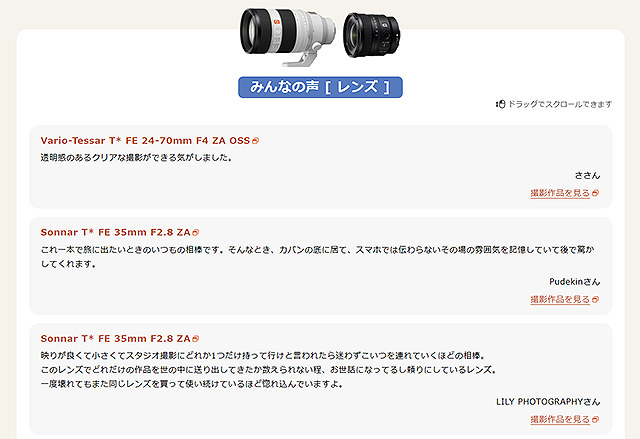Click the black wide-angle lens image
Viewport: 640px width, 439px height.
[x=371, y=35]
